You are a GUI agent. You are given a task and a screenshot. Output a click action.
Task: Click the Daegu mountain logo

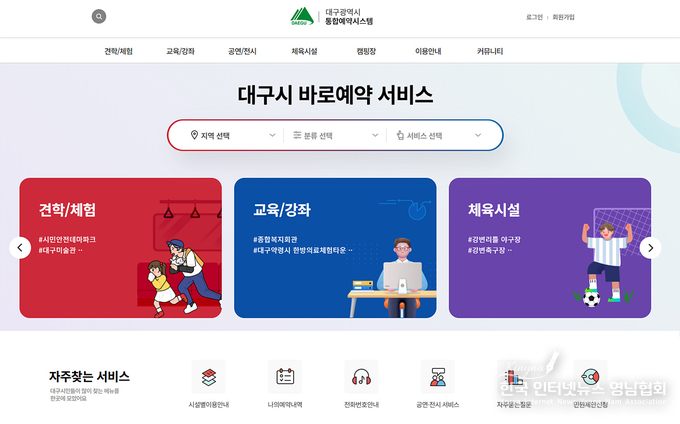coord(302,16)
